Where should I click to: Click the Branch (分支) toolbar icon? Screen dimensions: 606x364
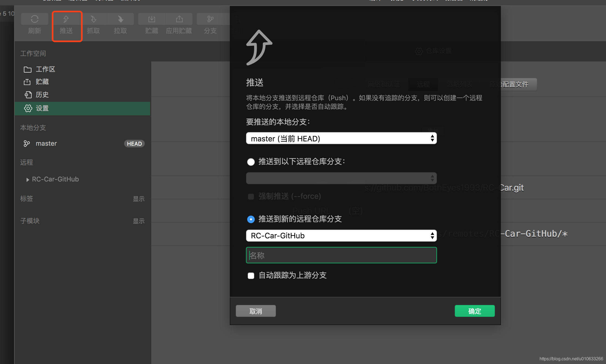click(x=210, y=19)
